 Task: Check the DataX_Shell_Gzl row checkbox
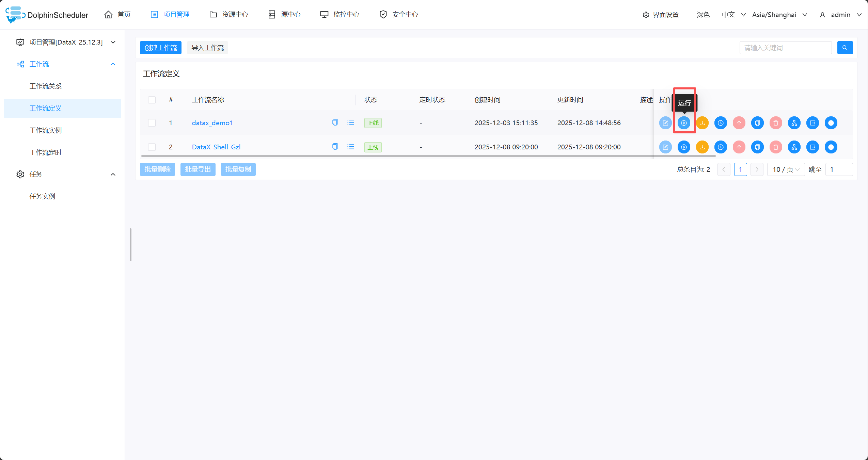[x=152, y=147]
